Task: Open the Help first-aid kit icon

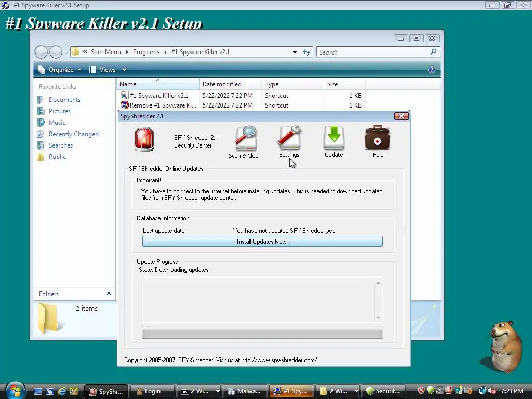Action: tap(378, 142)
